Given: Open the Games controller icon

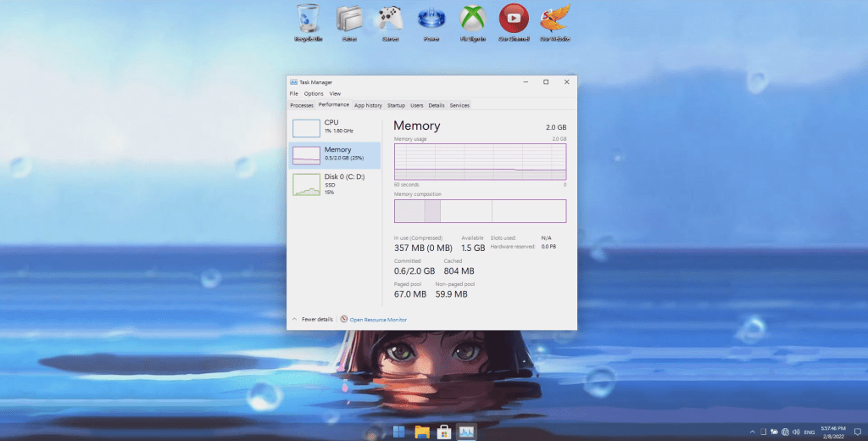Looking at the screenshot, I should [x=390, y=22].
